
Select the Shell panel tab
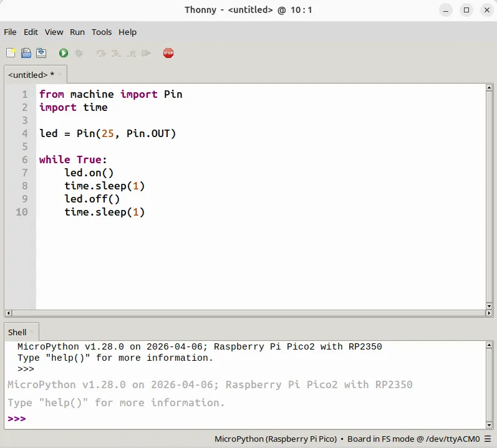(17, 332)
